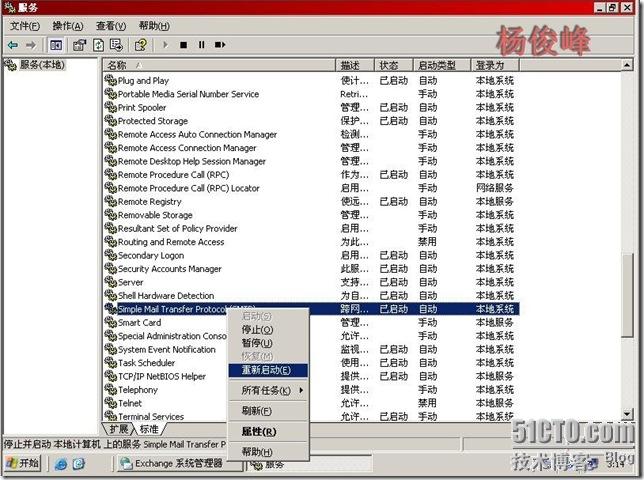Viewport: 644px width, 480px height.
Task: Click the 开始 Start button
Action: coord(23,464)
